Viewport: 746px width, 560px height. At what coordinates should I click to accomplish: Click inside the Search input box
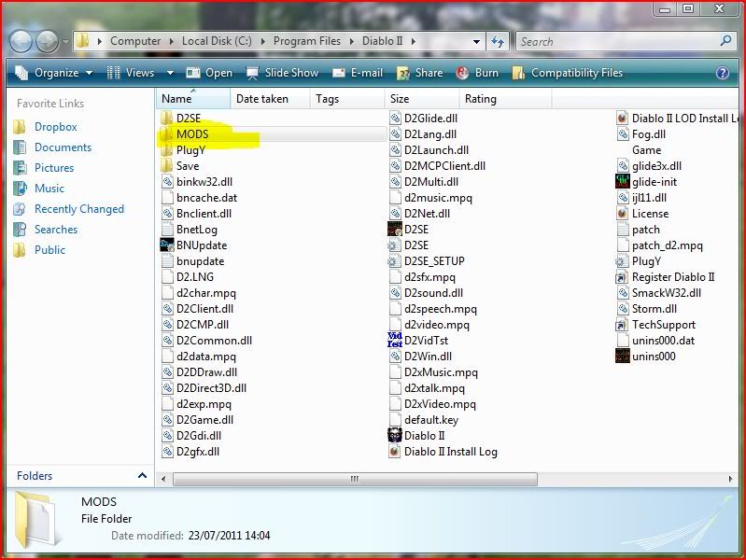[617, 41]
